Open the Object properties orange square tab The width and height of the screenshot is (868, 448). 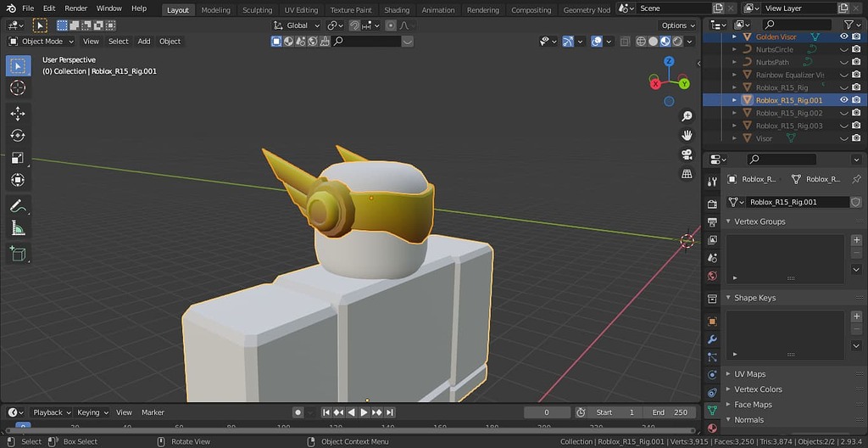tap(712, 321)
